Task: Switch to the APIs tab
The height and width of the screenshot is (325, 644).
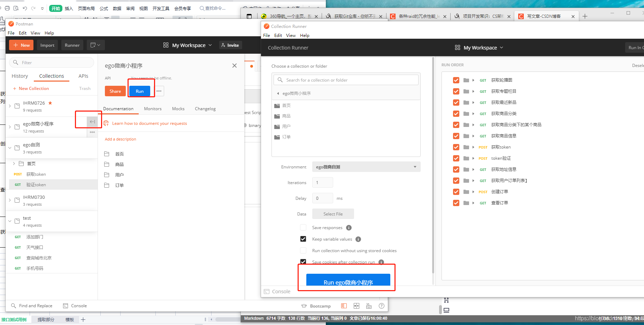Action: pyautogui.click(x=83, y=76)
